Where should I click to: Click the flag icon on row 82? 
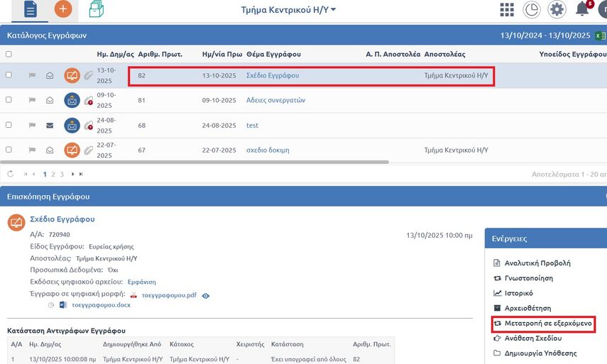tap(32, 75)
